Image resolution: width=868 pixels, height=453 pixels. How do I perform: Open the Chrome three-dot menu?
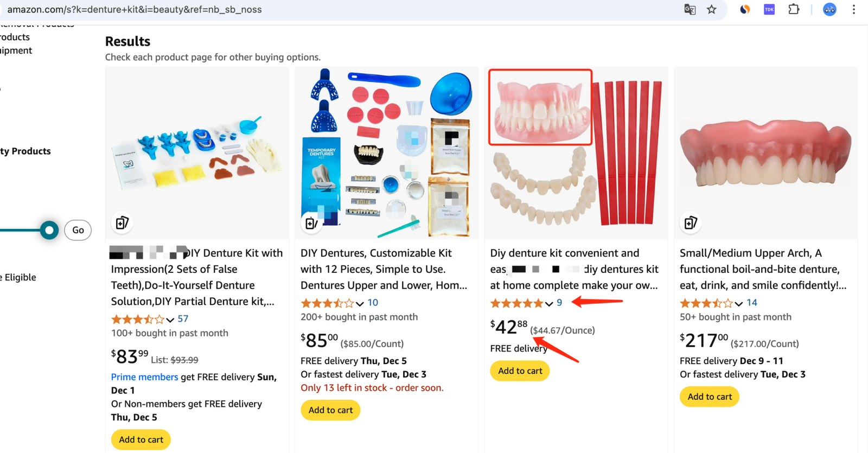point(854,10)
